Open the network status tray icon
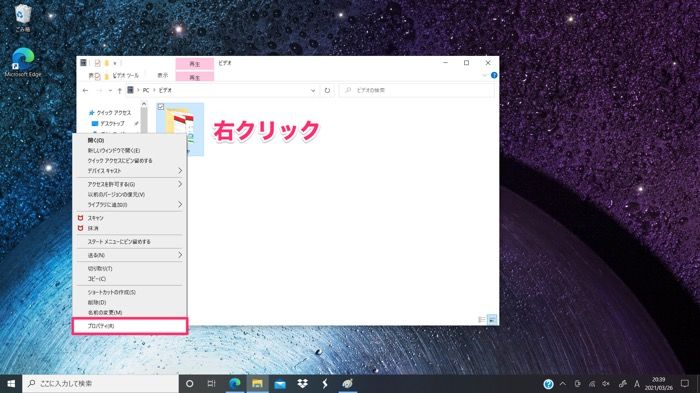This screenshot has width=700, height=393. 592,384
